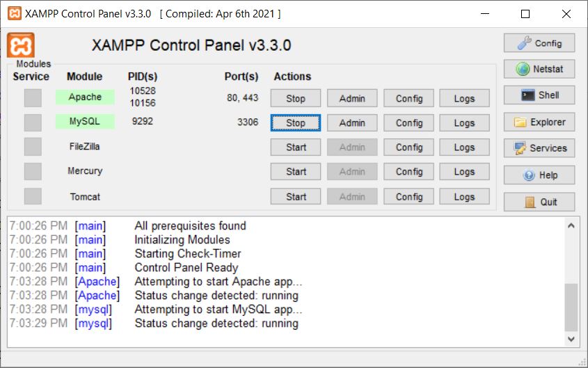Viewport: 588px width, 368px height.
Task: View Mercury Logs
Action: coord(464,172)
